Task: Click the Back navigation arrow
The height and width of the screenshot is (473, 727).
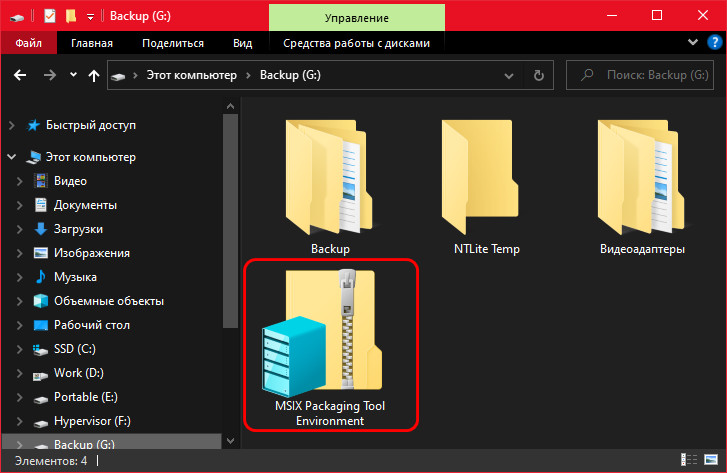Action: click(20, 75)
